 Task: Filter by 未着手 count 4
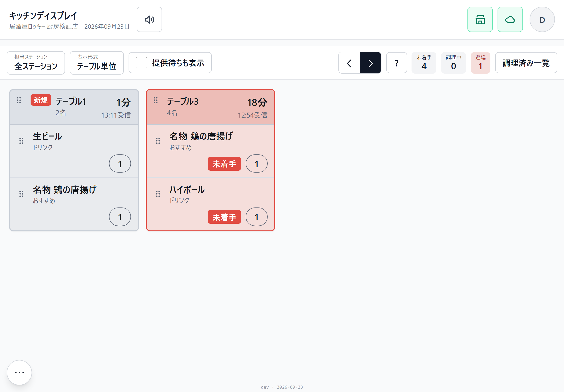(x=424, y=63)
